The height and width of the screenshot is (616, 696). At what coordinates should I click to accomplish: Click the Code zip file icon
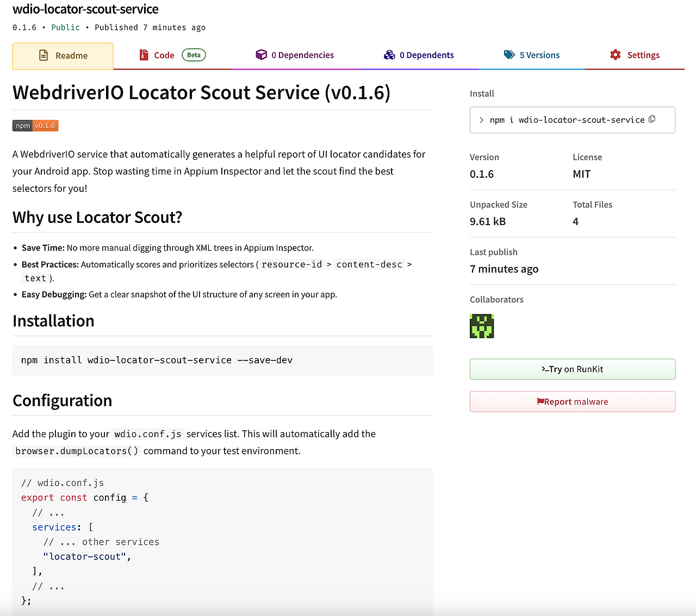click(x=144, y=55)
